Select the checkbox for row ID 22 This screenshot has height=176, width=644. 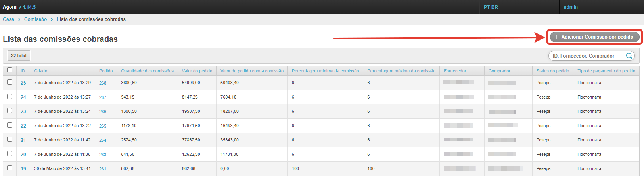10,125
